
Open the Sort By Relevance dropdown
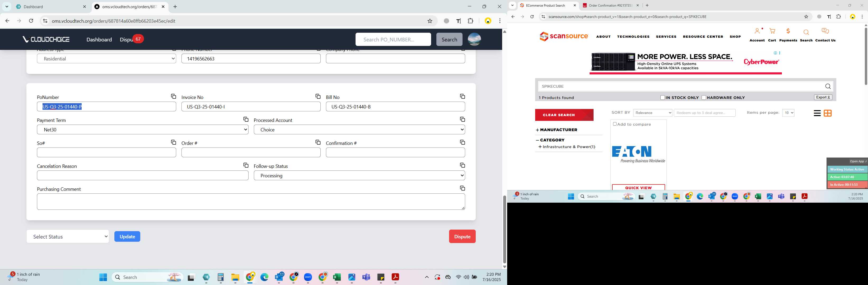pos(653,113)
